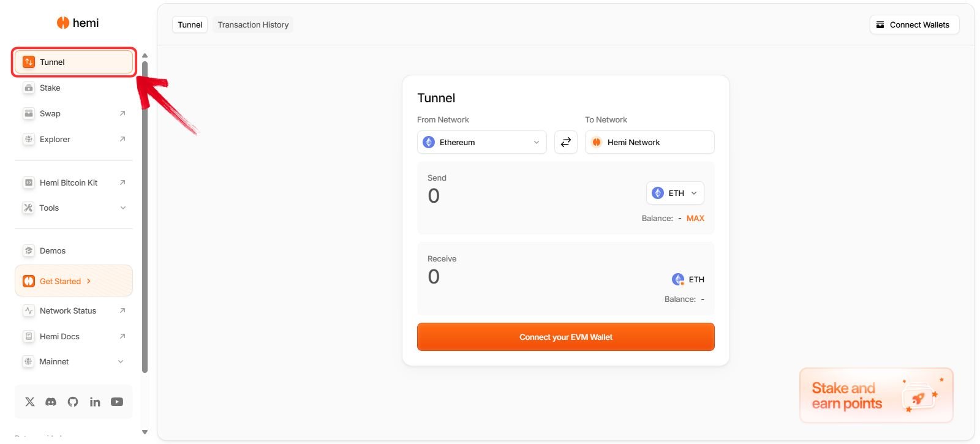980x444 pixels.
Task: Expand the Mainnet network selector chevron
Action: pyautogui.click(x=121, y=361)
